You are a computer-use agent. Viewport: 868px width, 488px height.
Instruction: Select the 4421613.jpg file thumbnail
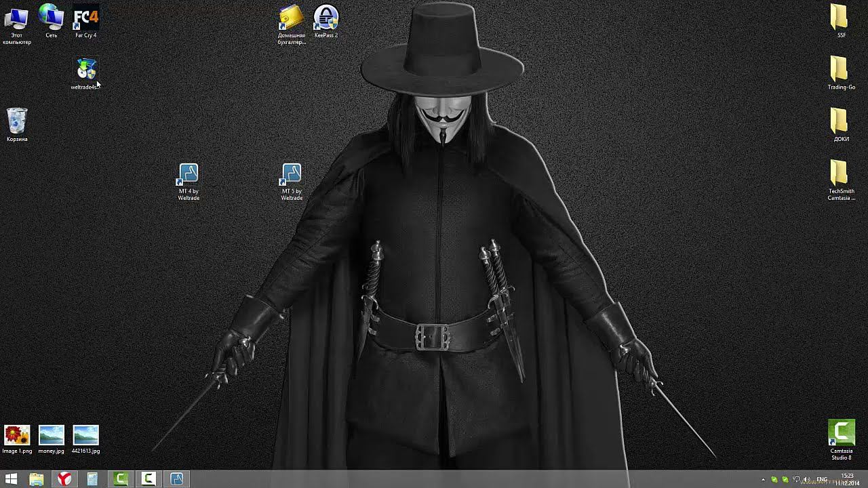click(x=85, y=439)
